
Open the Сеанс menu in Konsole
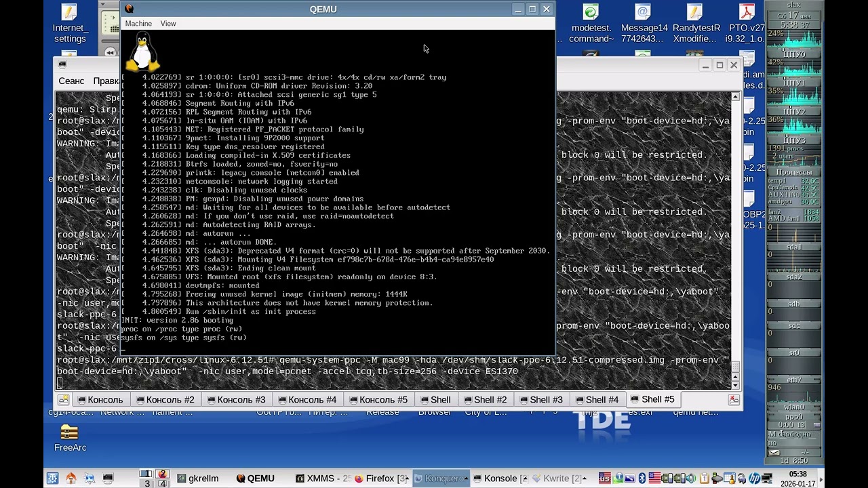click(71, 81)
